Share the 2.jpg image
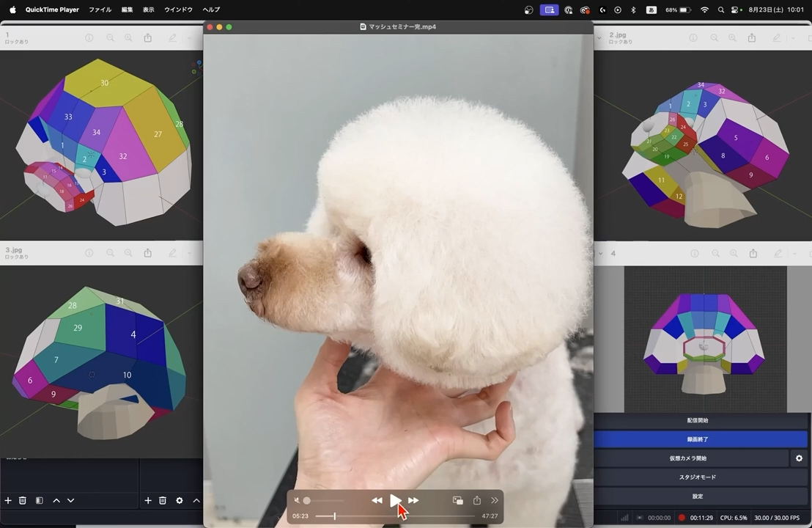The width and height of the screenshot is (812, 528). (752, 38)
